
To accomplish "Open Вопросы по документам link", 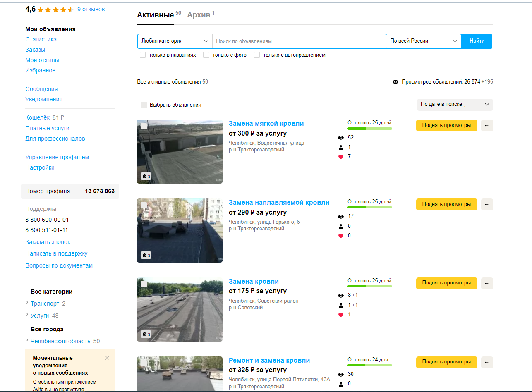I will tap(59, 265).
